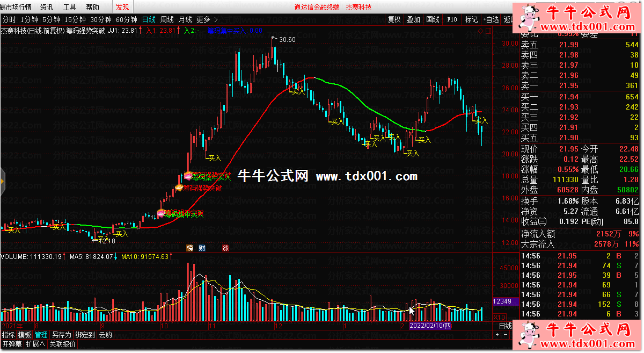Click the 复权 adjustment button
The image size is (644, 353).
(394, 20)
